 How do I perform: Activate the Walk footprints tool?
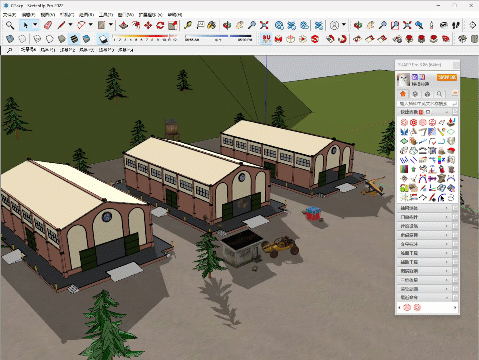(456, 25)
